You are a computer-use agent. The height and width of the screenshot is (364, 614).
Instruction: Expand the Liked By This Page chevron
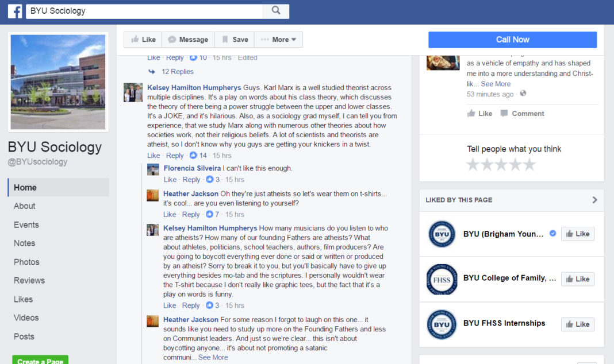[x=594, y=200]
